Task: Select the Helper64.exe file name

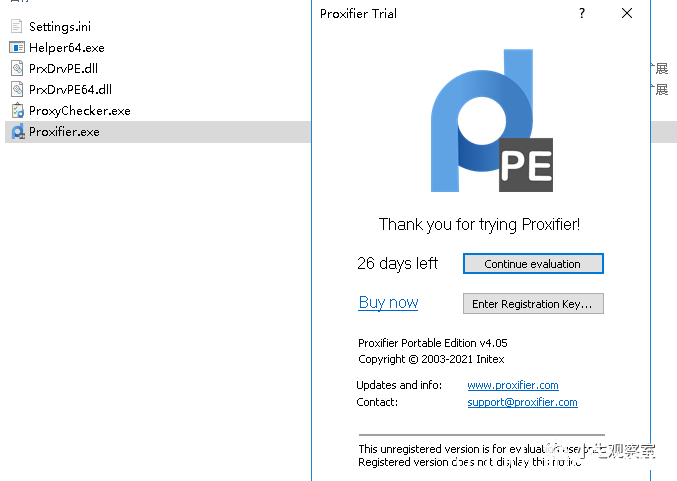Action: coord(67,47)
